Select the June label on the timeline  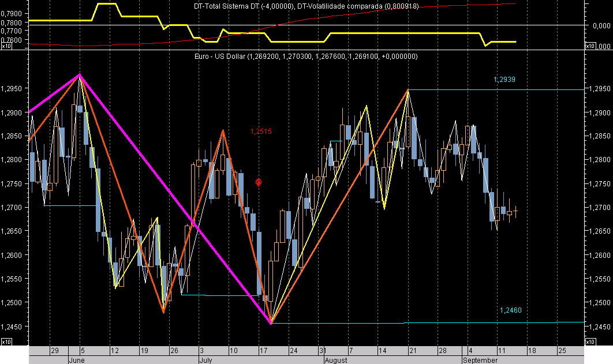(x=77, y=359)
